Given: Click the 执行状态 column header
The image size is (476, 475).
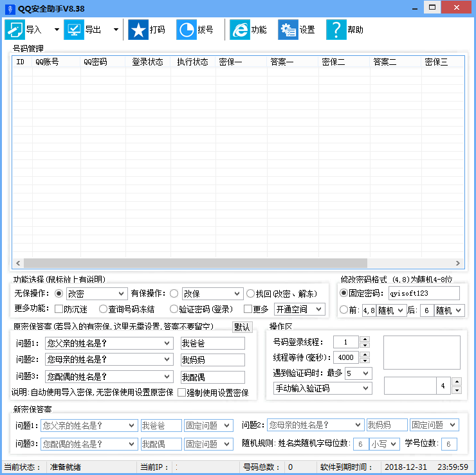Looking at the screenshot, I should pos(193,62).
